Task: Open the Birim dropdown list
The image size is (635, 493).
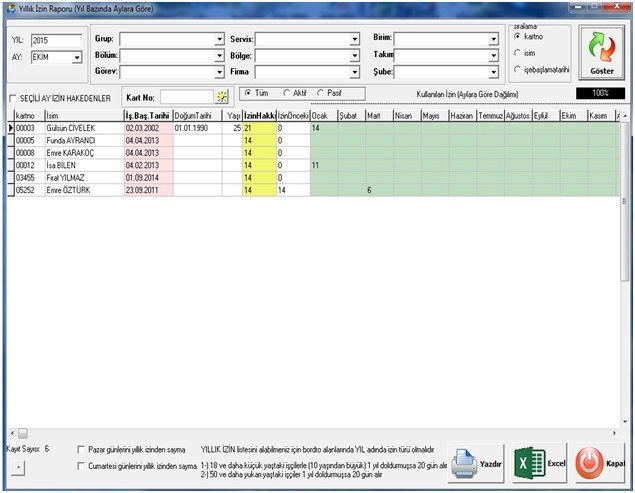Action: click(493, 40)
